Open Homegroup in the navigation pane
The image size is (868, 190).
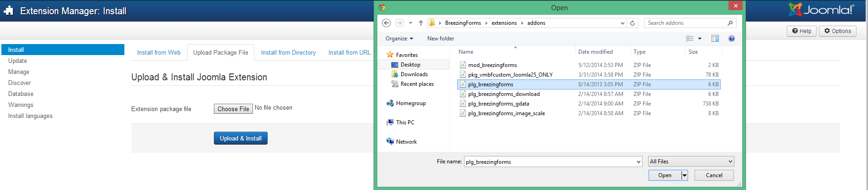coord(411,103)
